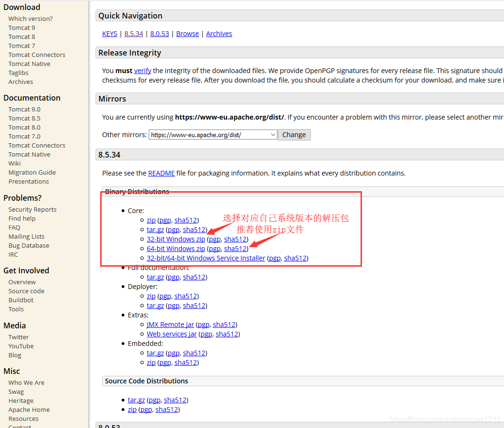Open Overview under Get Involved
504x428 pixels.
click(22, 282)
